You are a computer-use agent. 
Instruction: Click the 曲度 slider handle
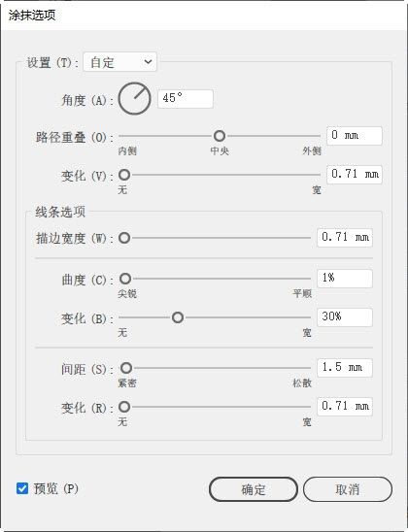pos(125,279)
